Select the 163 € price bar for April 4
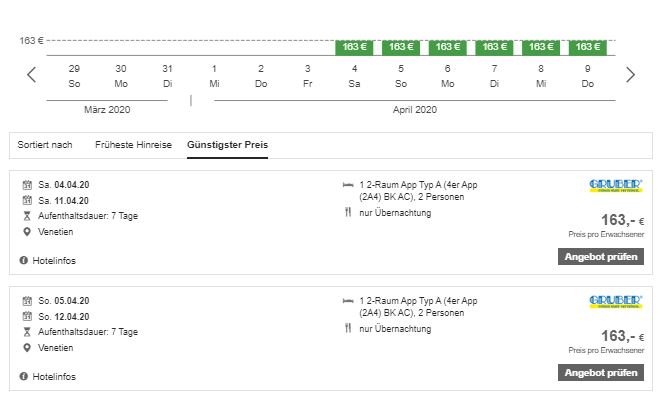Image resolution: width=667 pixels, height=398 pixels. click(x=354, y=48)
